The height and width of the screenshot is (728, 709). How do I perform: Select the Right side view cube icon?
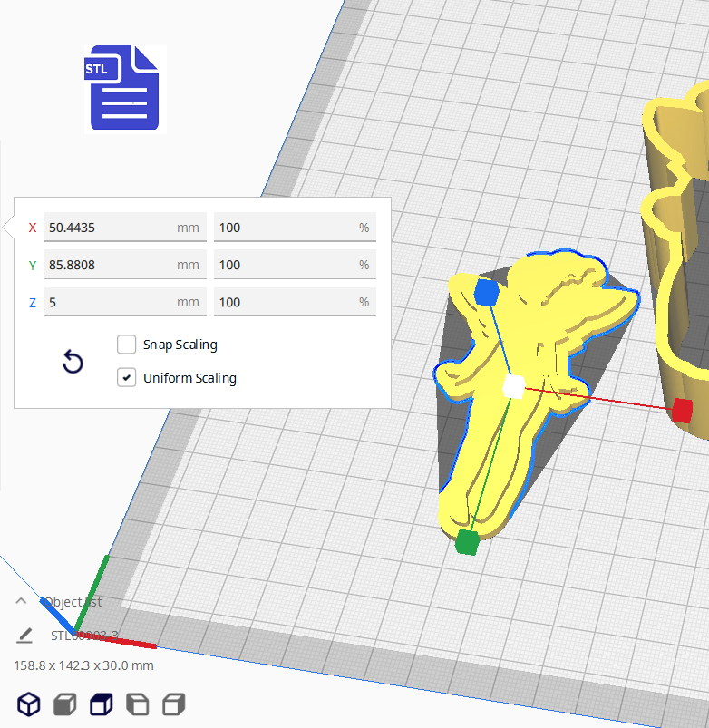[173, 704]
